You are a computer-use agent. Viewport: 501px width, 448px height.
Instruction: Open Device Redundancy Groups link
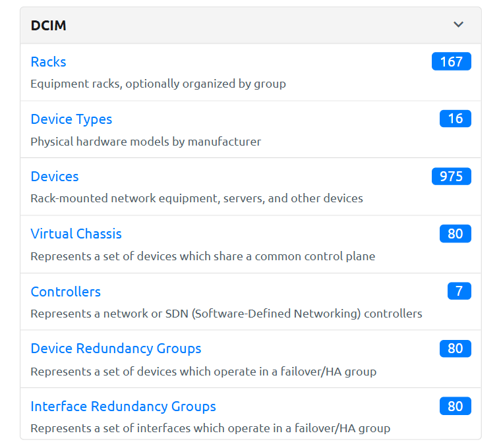[116, 349]
